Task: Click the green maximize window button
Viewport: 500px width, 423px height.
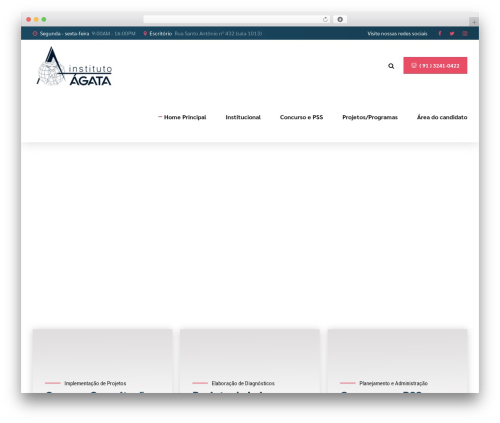Action: [x=44, y=19]
